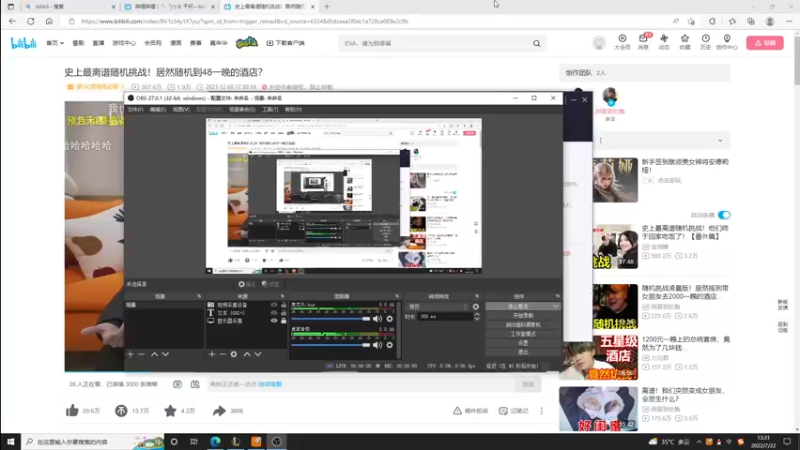The image size is (800, 450).
Task: Toggle 自动连播 autoplay switch
Action: 724,215
